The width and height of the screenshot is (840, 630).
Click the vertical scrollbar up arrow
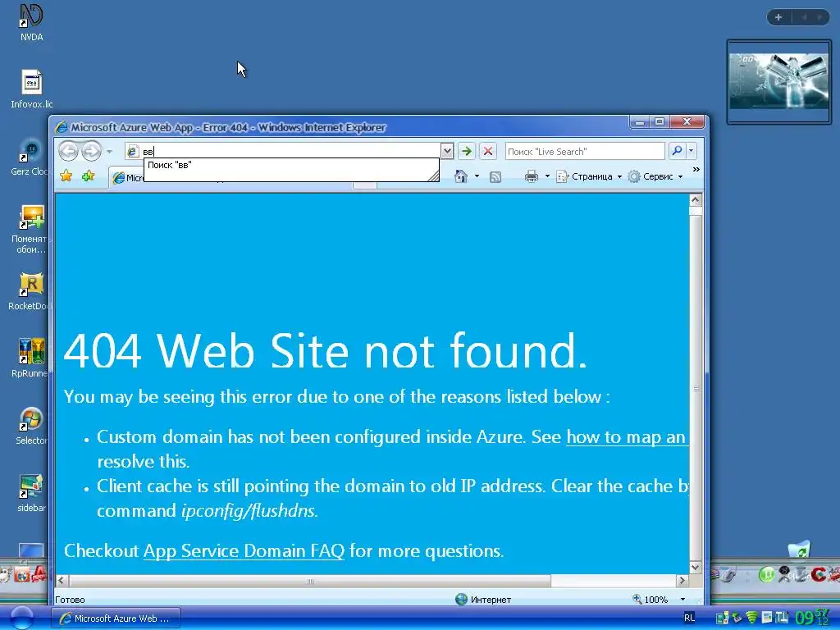click(696, 200)
